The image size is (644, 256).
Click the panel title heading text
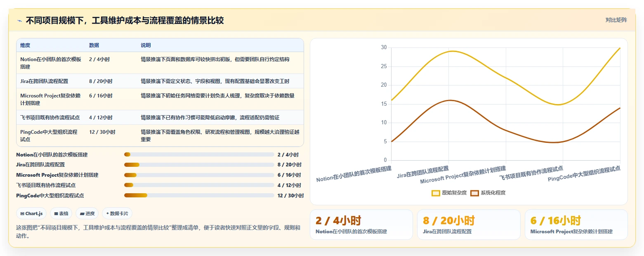(125, 20)
